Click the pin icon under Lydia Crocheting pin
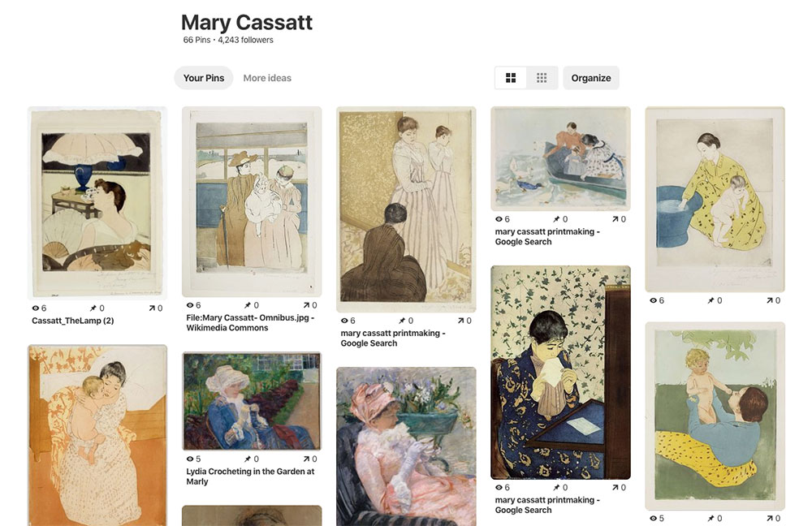 tap(248, 459)
